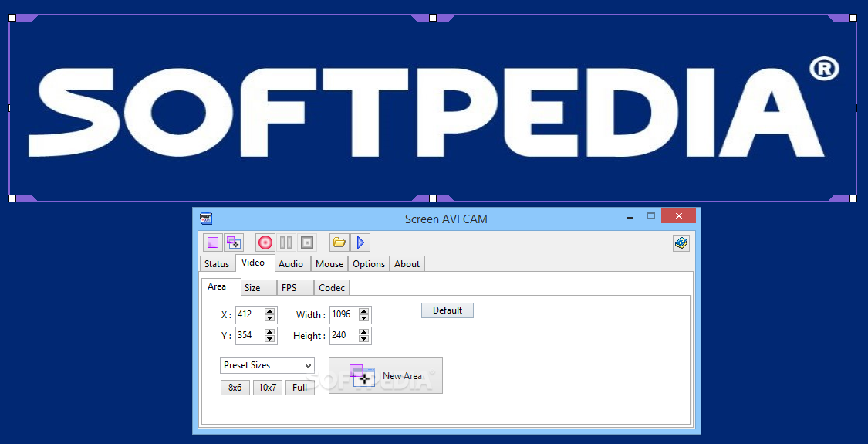Close the Screen AVI CAM window
The image size is (868, 444).
(679, 215)
